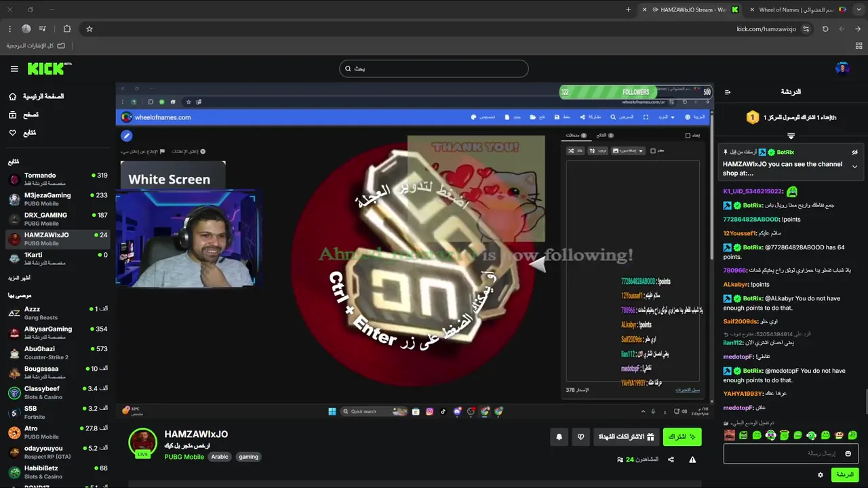Click the gaming tag
This screenshot has height=488, width=868.
[248, 457]
